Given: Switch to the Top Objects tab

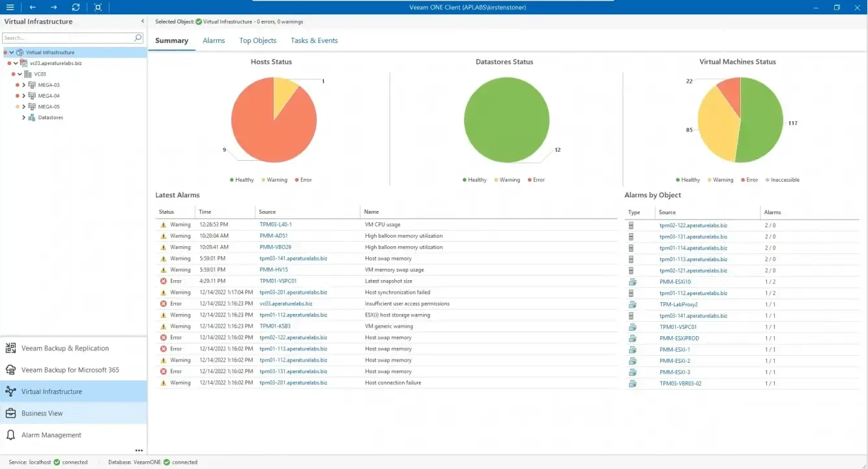Looking at the screenshot, I should click(257, 40).
